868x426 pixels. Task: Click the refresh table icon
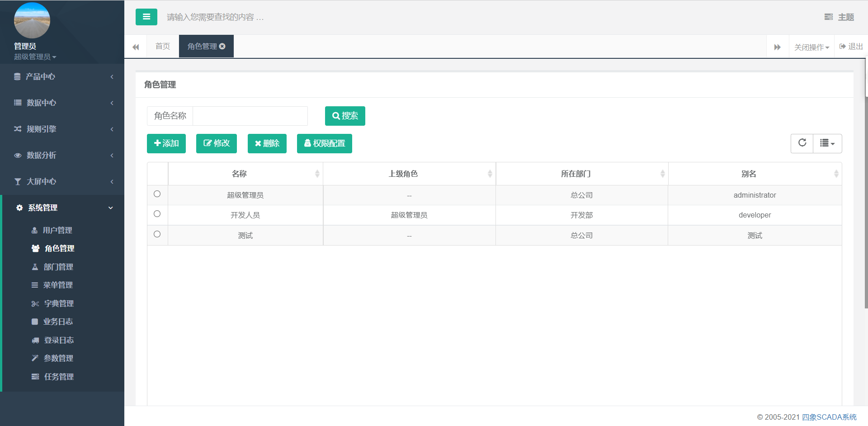click(x=802, y=143)
